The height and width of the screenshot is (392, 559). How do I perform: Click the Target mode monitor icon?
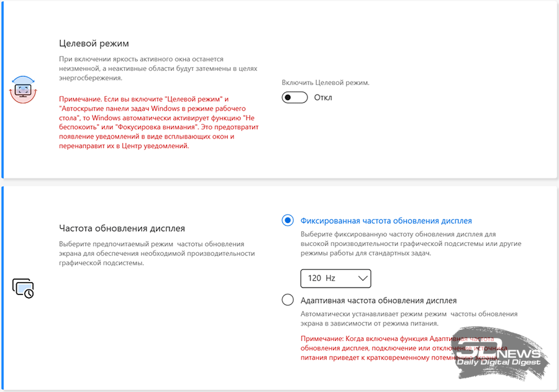coord(23,89)
